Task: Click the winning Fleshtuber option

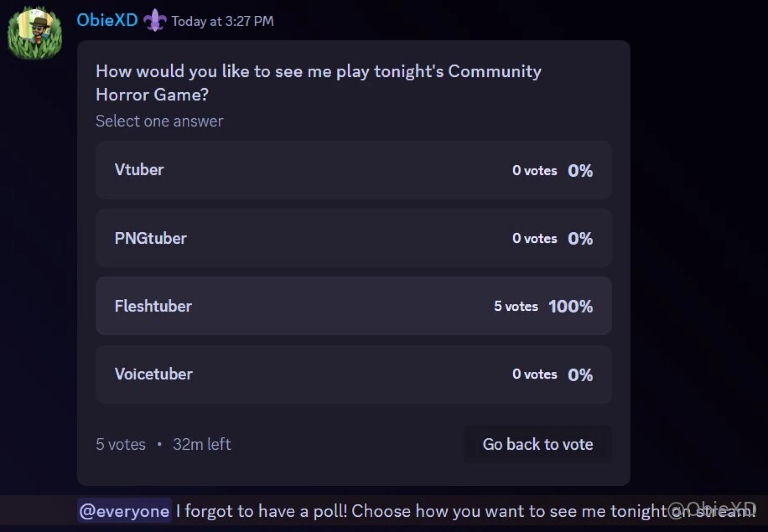Action: click(353, 306)
